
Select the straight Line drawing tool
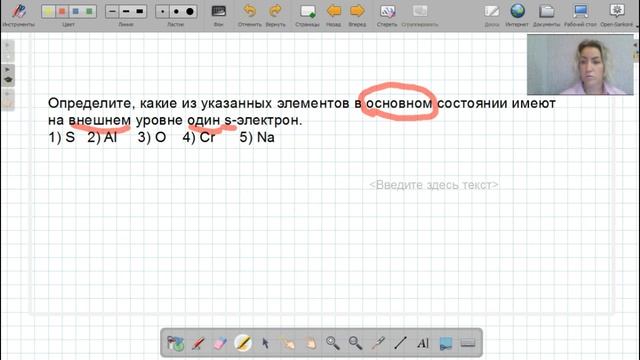pyautogui.click(x=400, y=343)
